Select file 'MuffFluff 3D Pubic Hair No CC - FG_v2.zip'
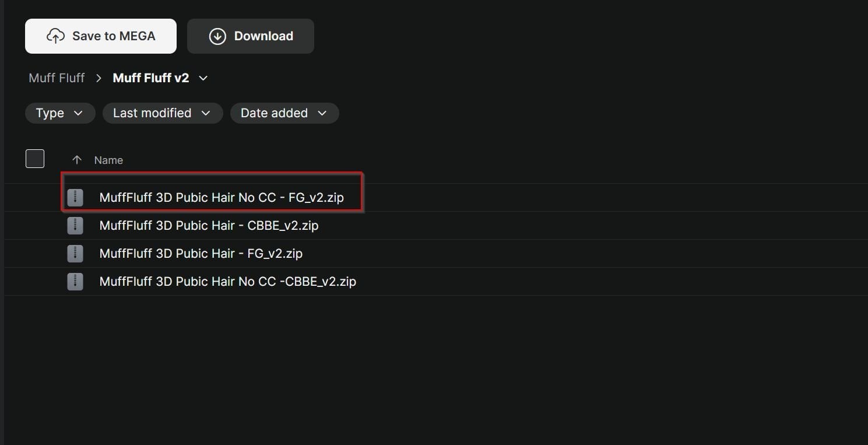Viewport: 868px width, 445px height. point(222,198)
